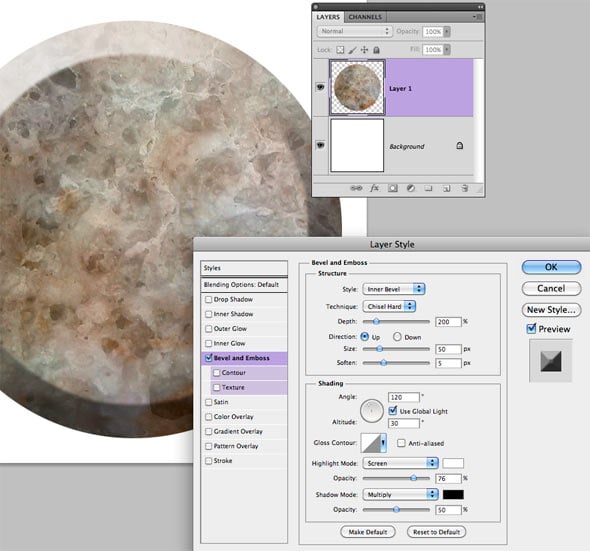Click the New Style... button

click(551, 310)
